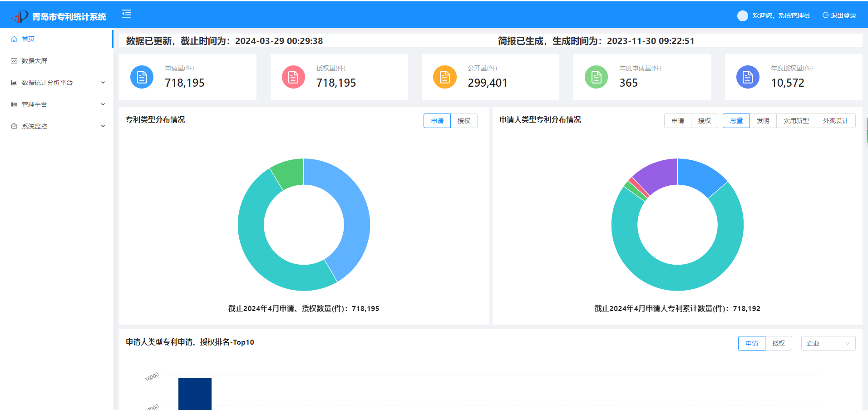Viewport: 868px width, 410px height.
Task: Click the chart icon beside 数据大屏
Action: click(x=14, y=61)
